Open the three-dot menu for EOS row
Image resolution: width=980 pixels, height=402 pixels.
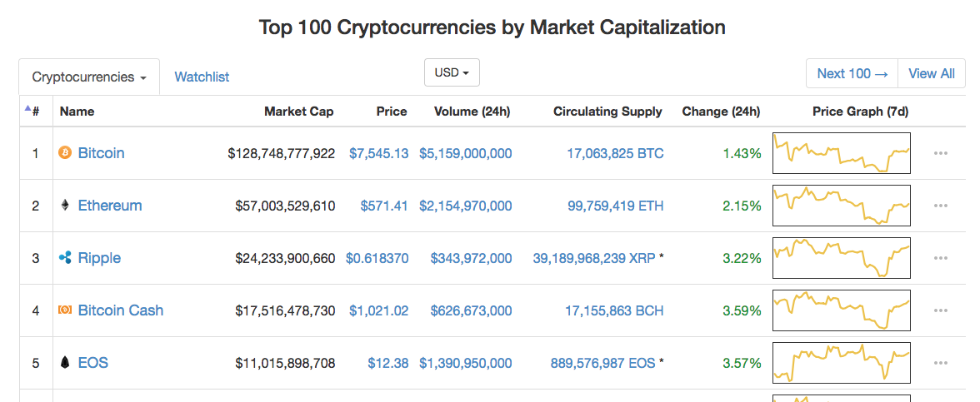941,363
